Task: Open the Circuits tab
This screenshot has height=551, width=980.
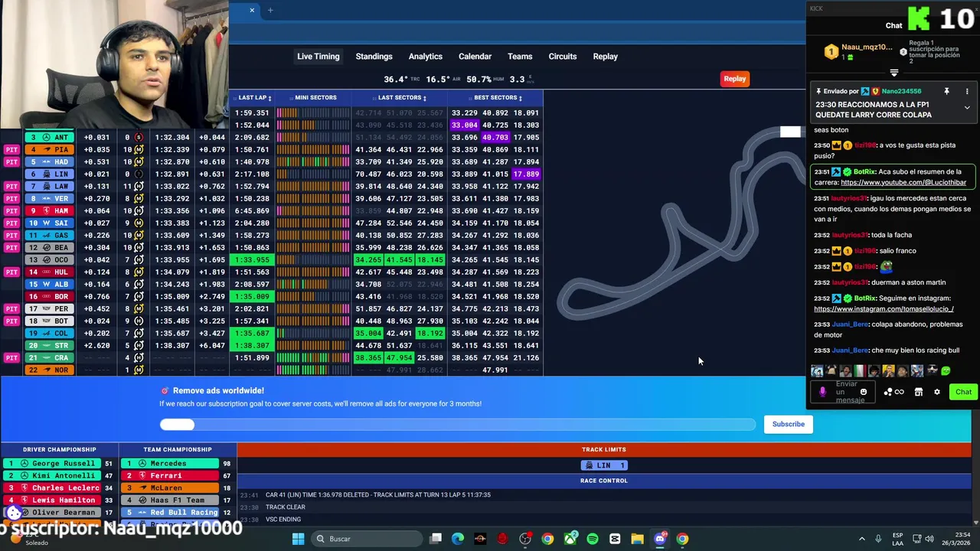Action: [562, 56]
